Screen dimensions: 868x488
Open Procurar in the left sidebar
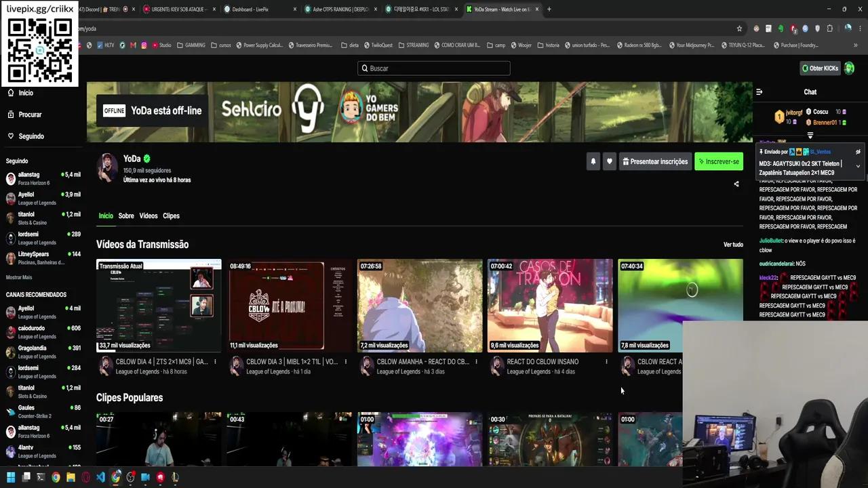click(24, 115)
